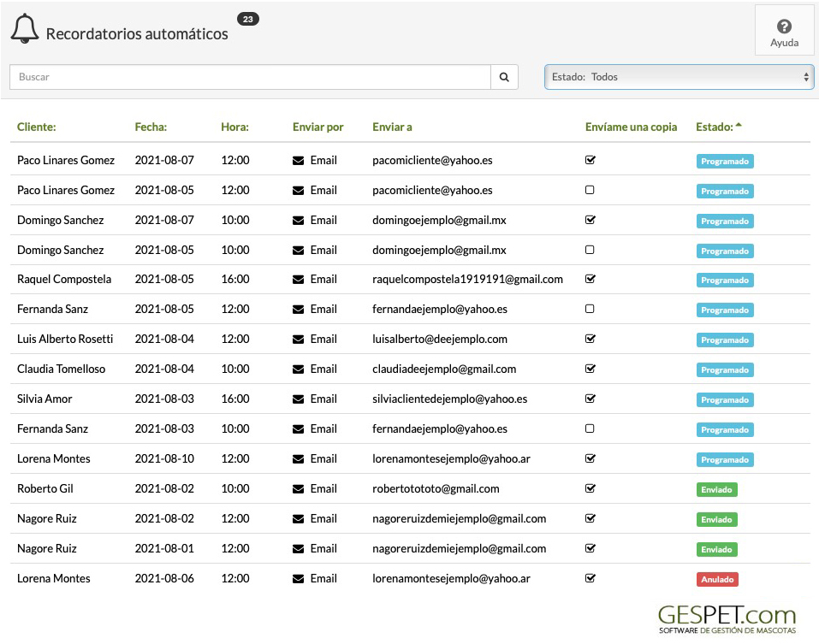Uncheck copy for Claudia Tomelloso
This screenshot has width=819, height=644.
[591, 369]
